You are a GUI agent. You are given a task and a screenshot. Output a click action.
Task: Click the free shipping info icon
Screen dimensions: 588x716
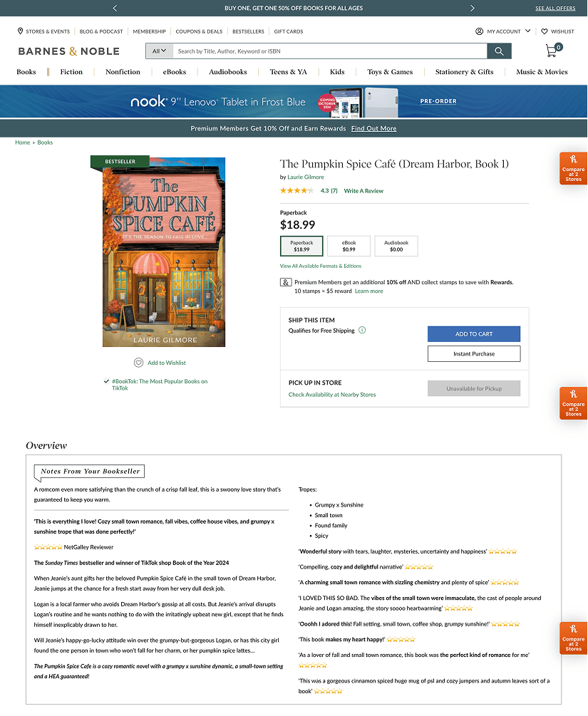362,330
